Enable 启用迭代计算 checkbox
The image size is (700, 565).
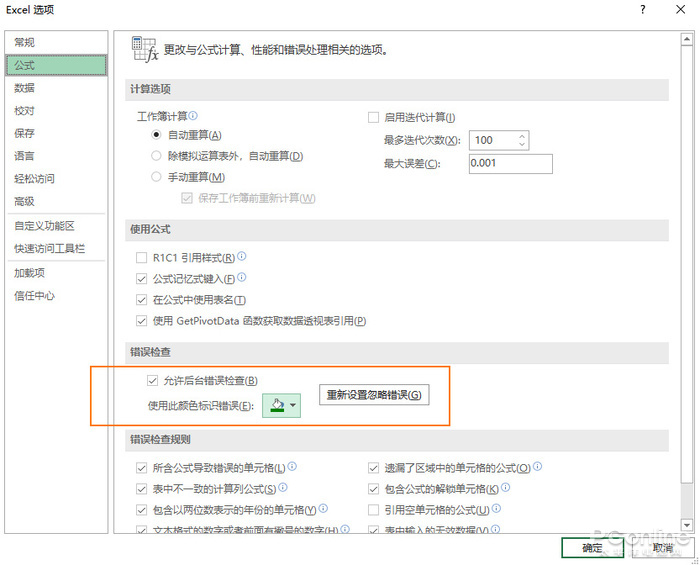point(374,117)
